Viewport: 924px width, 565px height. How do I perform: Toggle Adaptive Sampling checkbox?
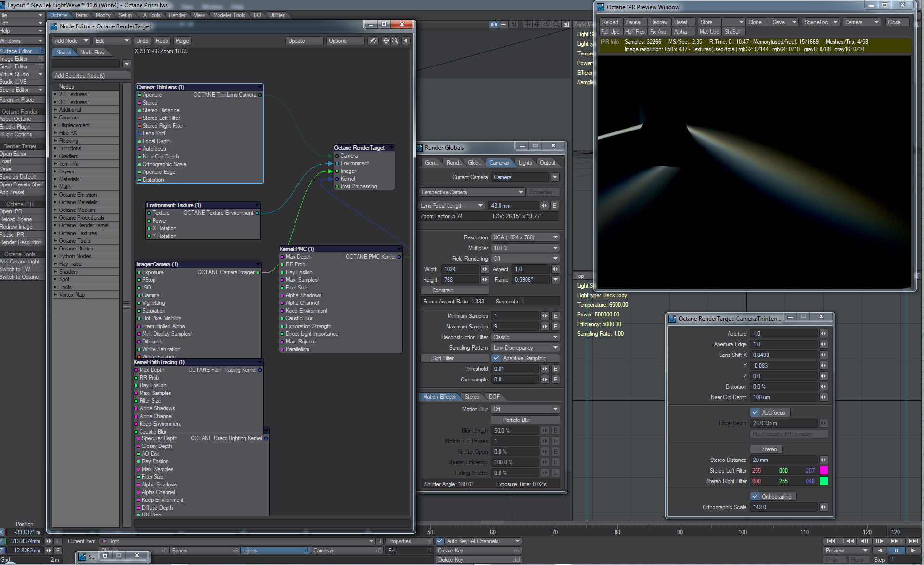(x=496, y=358)
